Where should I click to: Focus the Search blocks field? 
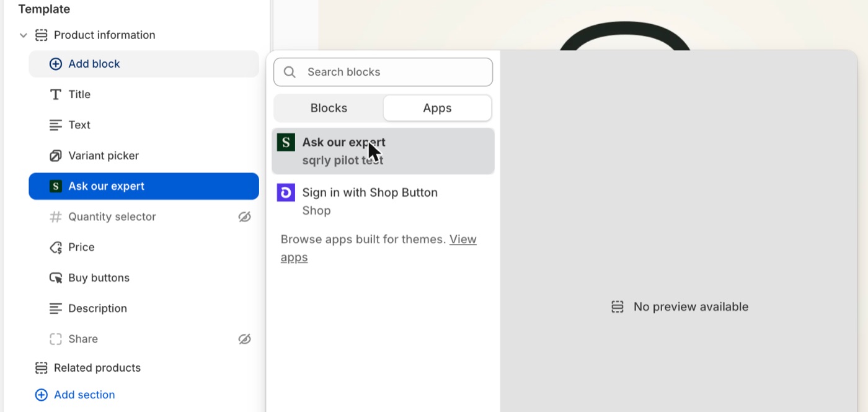(x=383, y=72)
